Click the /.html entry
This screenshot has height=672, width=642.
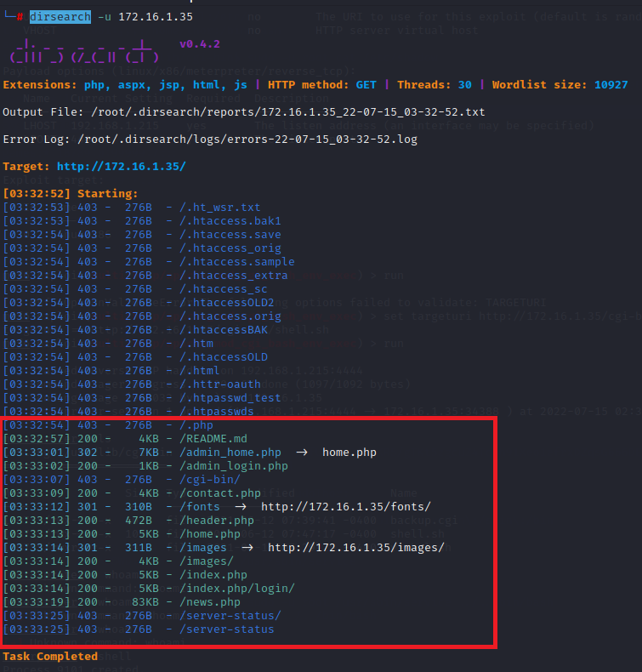[200, 371]
